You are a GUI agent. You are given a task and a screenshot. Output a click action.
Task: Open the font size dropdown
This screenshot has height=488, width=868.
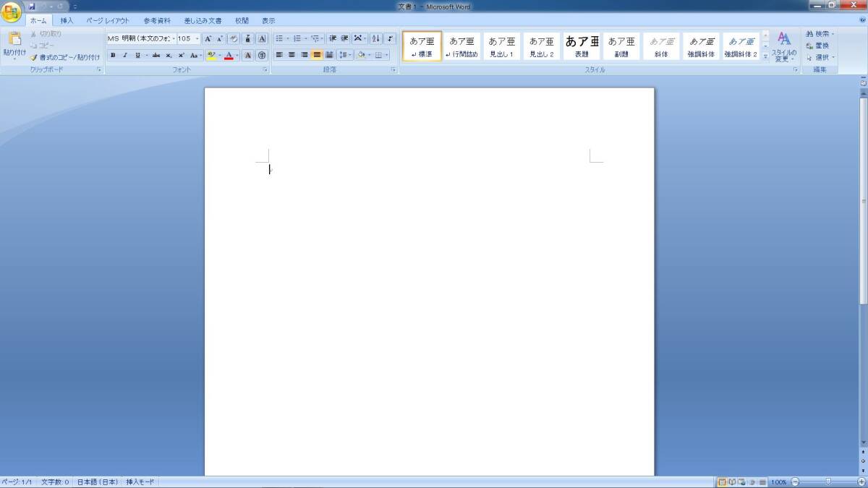click(x=197, y=38)
